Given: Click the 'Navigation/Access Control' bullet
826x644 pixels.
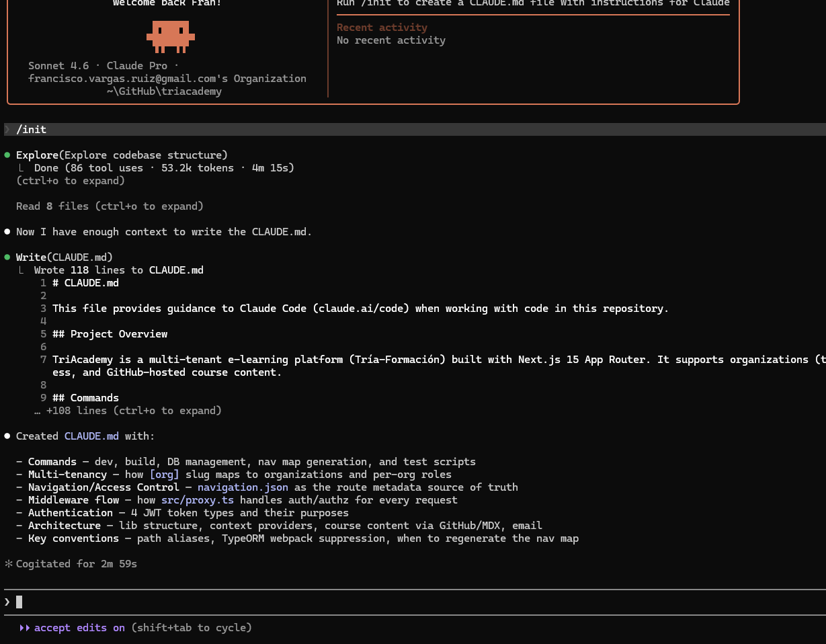Looking at the screenshot, I should 267,487.
